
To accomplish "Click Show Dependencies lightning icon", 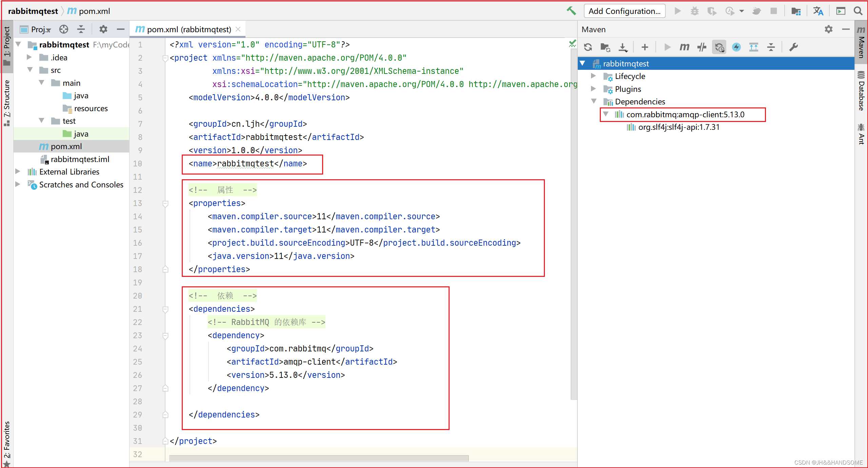I will 736,47.
